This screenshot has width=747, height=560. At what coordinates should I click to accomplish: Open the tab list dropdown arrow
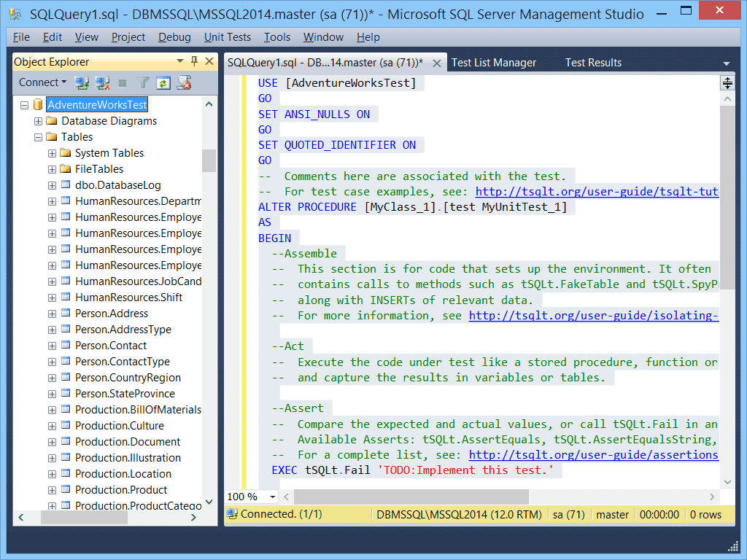[x=727, y=63]
